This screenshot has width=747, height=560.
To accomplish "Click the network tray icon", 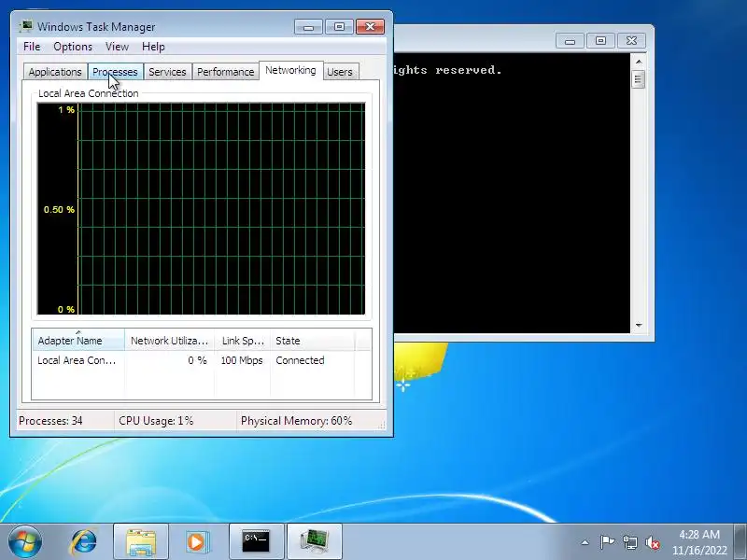I will click(629, 542).
